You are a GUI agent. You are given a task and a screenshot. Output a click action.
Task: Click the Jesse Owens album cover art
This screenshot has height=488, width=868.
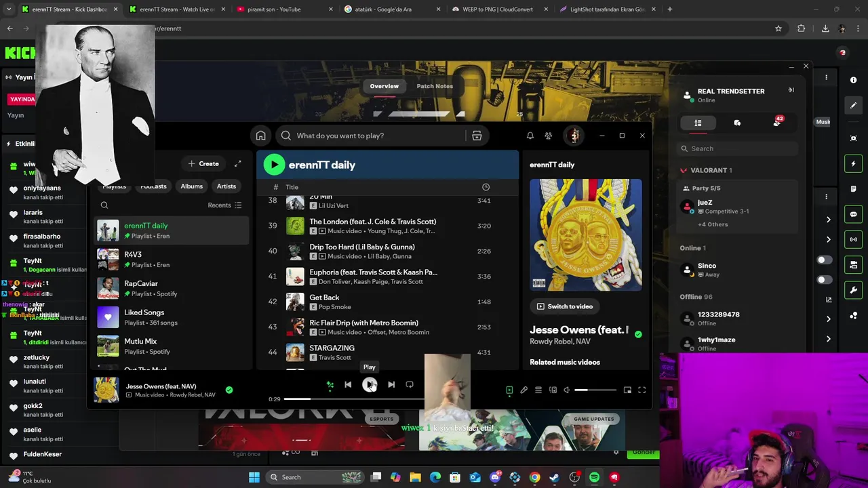(x=585, y=235)
